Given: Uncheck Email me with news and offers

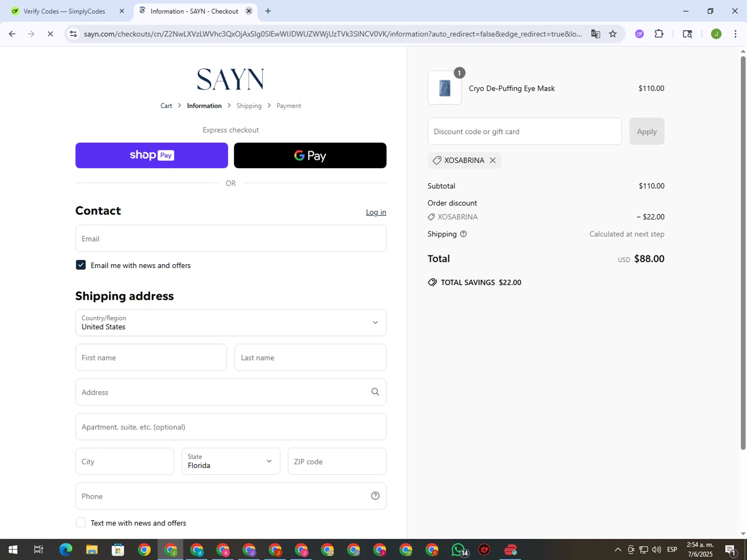Looking at the screenshot, I should [81, 265].
